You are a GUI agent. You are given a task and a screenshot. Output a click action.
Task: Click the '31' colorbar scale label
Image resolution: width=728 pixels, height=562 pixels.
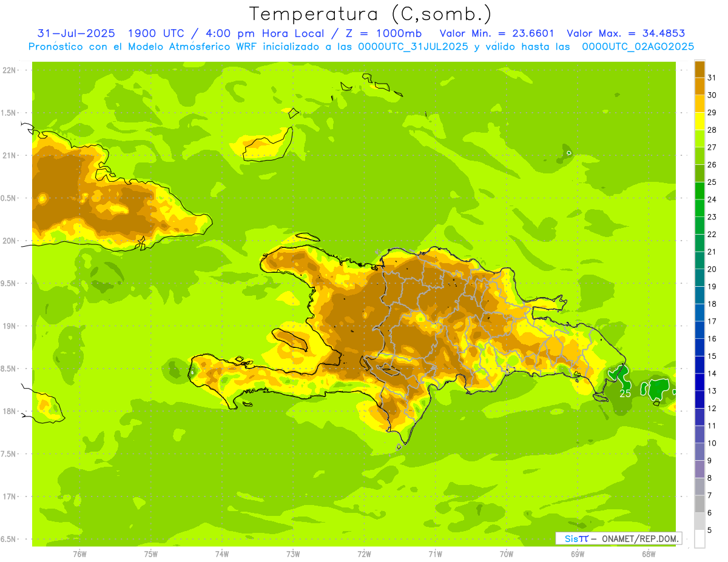click(x=712, y=78)
